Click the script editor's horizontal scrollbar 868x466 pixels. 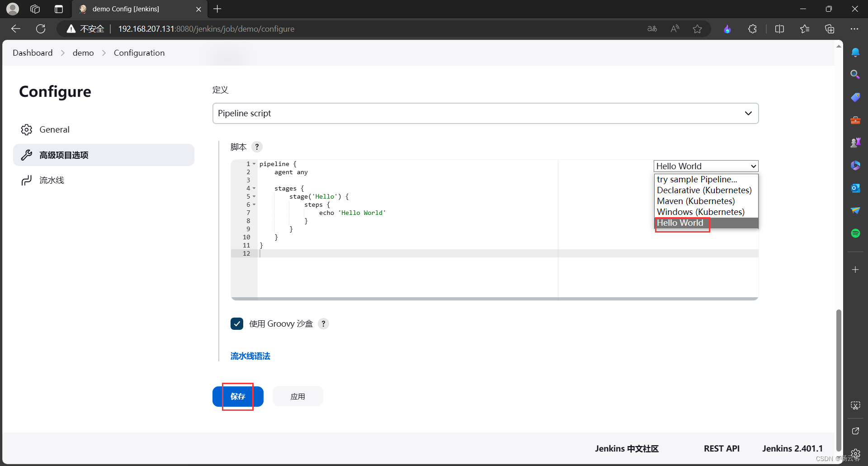pos(495,299)
